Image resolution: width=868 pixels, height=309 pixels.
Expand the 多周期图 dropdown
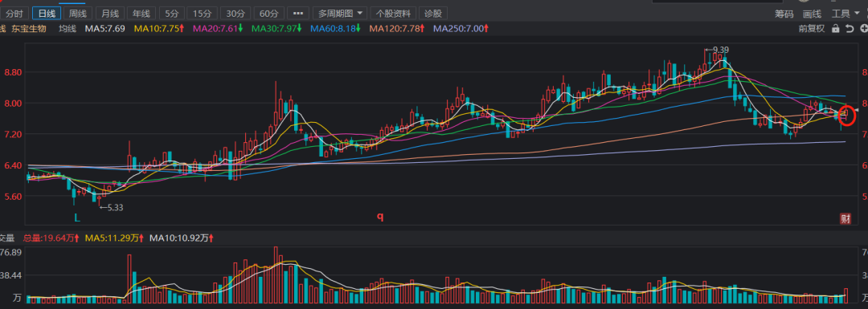340,14
